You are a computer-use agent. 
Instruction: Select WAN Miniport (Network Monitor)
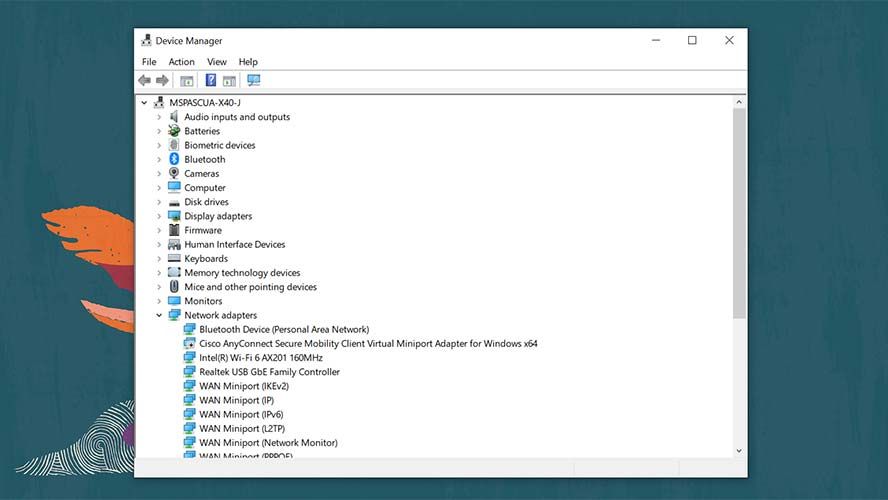pyautogui.click(x=268, y=442)
